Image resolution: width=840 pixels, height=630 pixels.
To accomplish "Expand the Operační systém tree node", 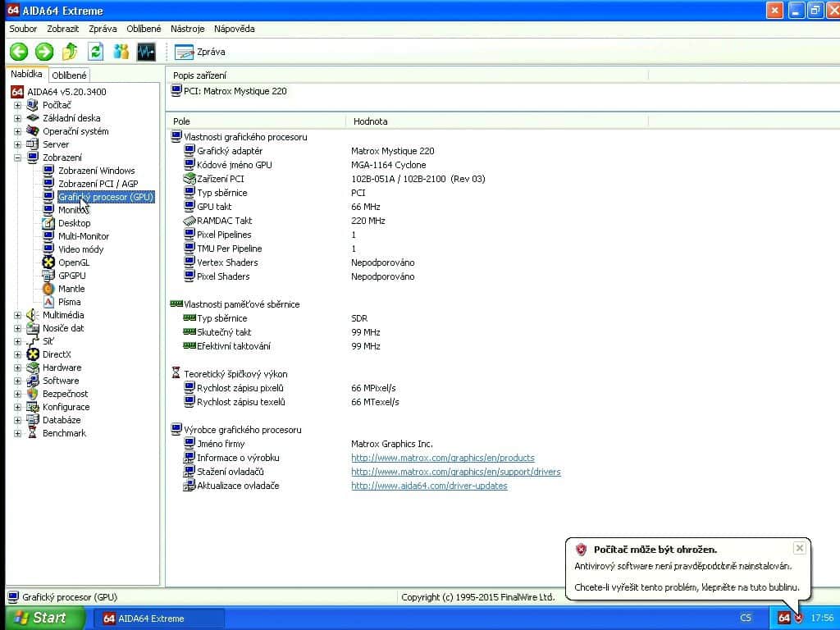I will pos(18,132).
